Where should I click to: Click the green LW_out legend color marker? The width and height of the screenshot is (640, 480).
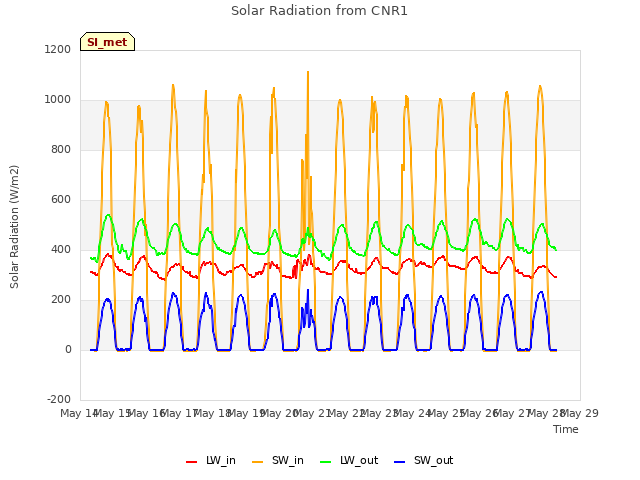coord(326,462)
